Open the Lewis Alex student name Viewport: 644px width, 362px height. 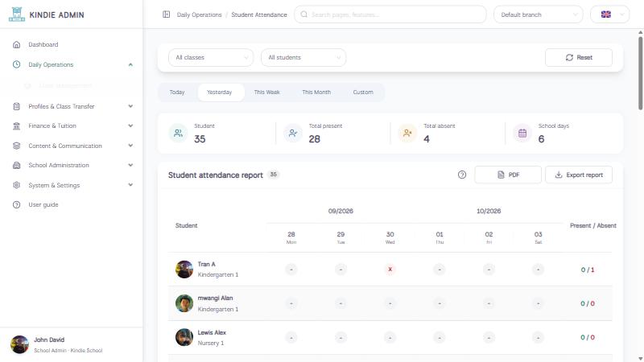pos(212,332)
